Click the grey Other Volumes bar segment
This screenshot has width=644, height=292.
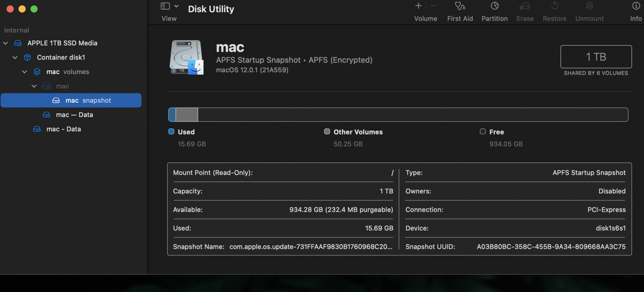187,115
